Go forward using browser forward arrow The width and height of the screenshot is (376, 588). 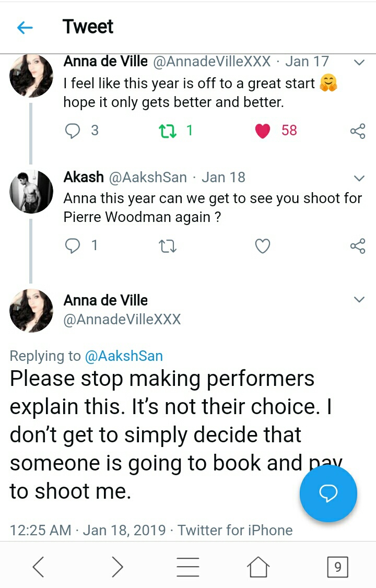coord(118,566)
